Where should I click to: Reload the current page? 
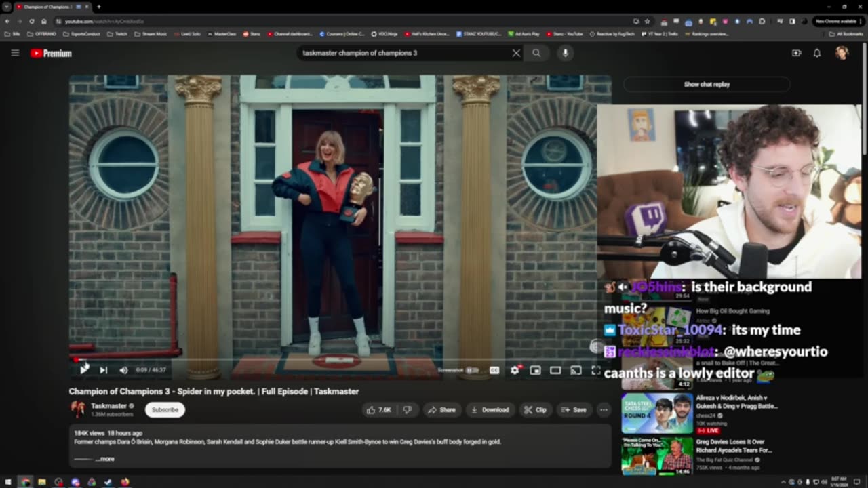point(31,21)
